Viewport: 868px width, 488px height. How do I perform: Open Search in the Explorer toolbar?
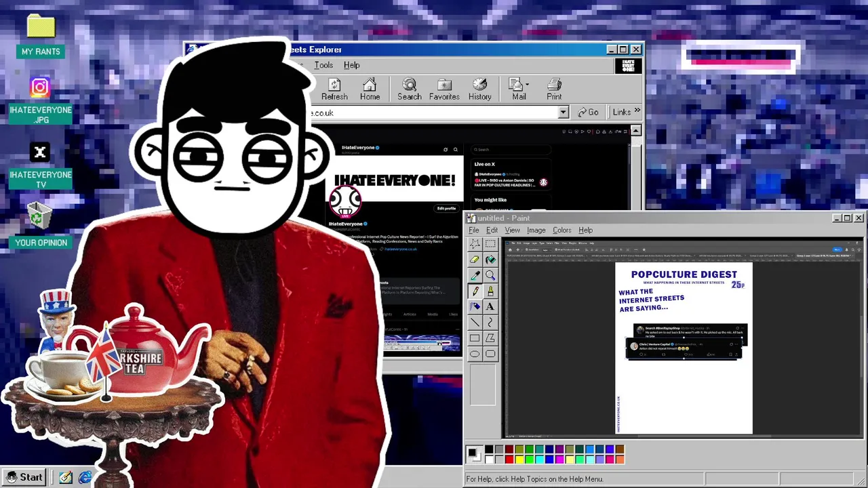click(x=410, y=89)
